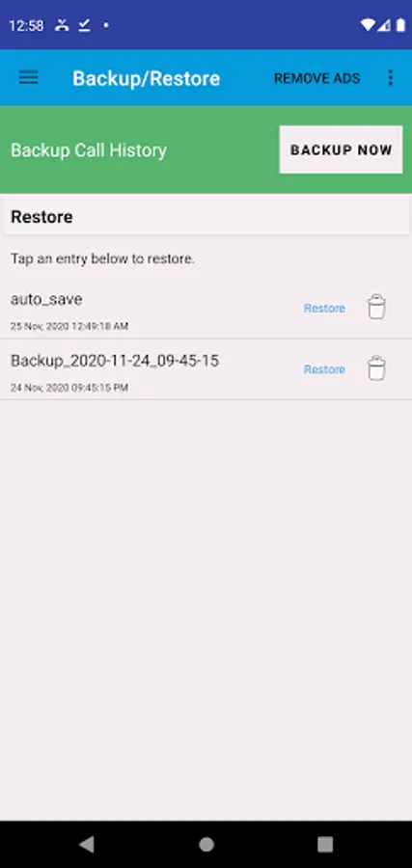Tap the Wi-Fi signal status icon
The image size is (412, 868).
[x=368, y=25]
